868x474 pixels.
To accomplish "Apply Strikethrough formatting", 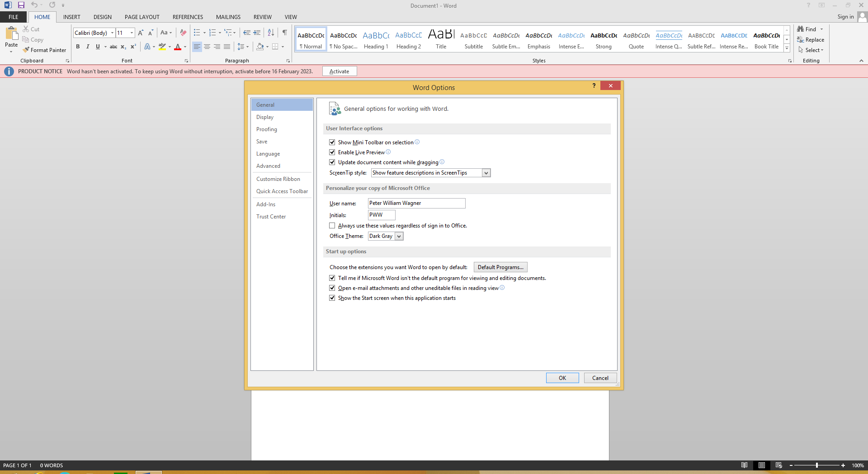I will pyautogui.click(x=113, y=47).
